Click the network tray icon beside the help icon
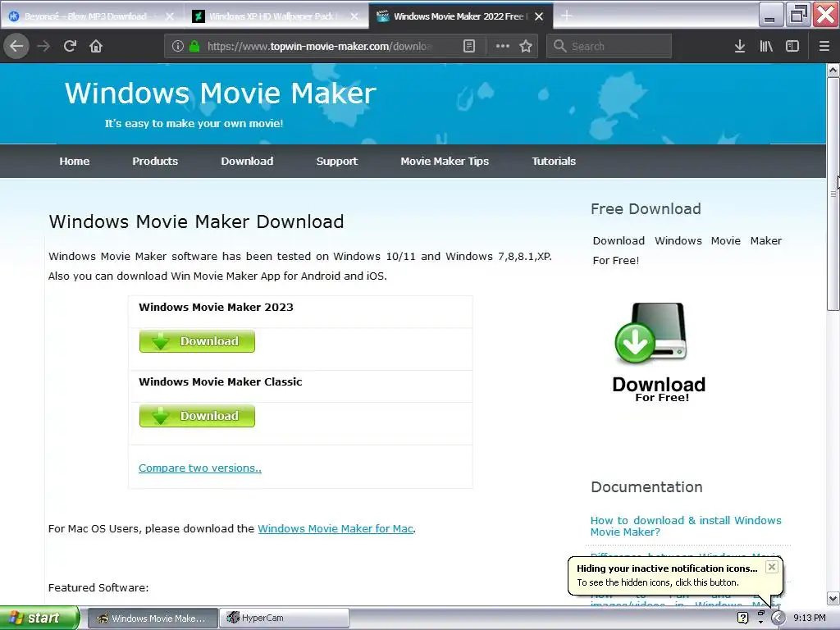The image size is (840, 630). pyautogui.click(x=760, y=618)
